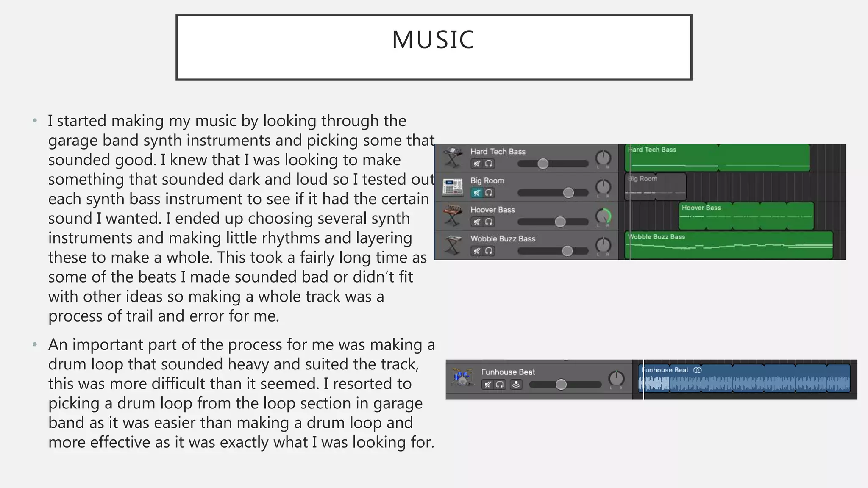Enable input monitoring on Funhouse Beat
Image resolution: width=868 pixels, height=488 pixels.
[516, 384]
